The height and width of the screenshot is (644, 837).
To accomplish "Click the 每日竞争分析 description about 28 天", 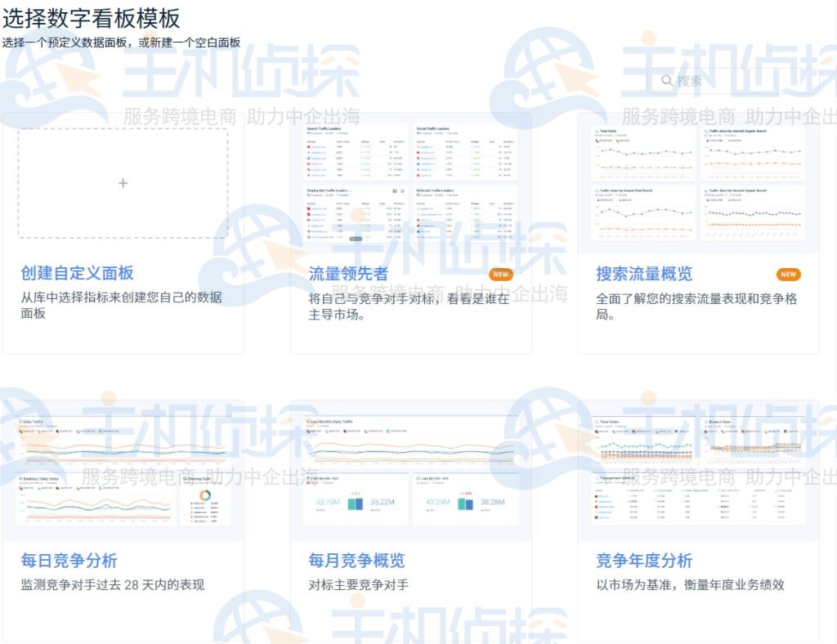I will coord(112,585).
